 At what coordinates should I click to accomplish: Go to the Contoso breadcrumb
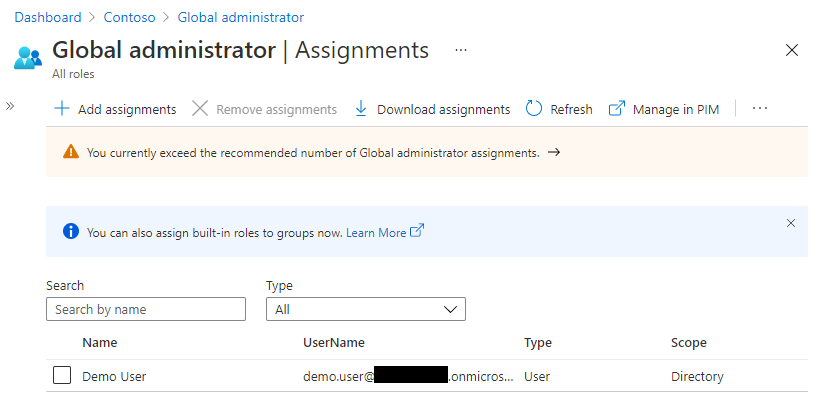click(130, 17)
